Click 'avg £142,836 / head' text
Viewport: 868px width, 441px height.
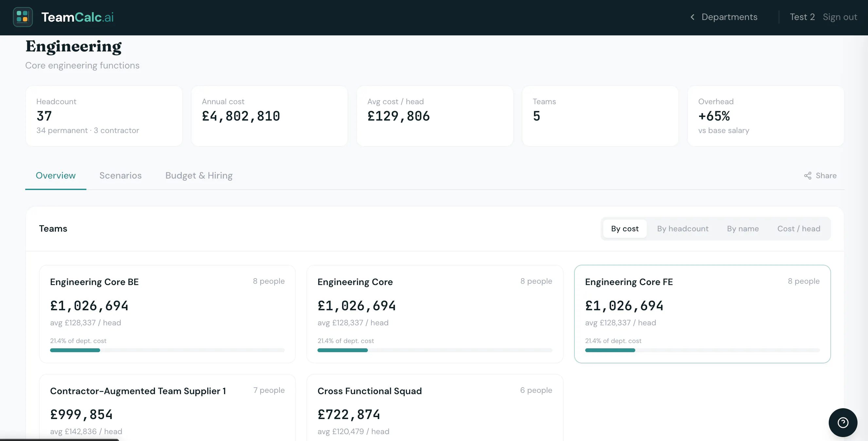coord(86,431)
